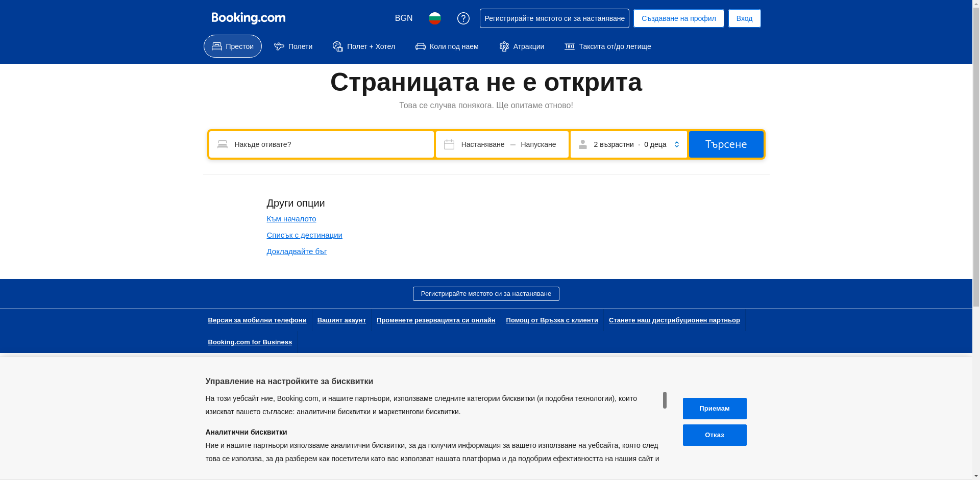Screen dimensions: 980x480
Task: Open the help question mark icon
Action: click(463, 18)
